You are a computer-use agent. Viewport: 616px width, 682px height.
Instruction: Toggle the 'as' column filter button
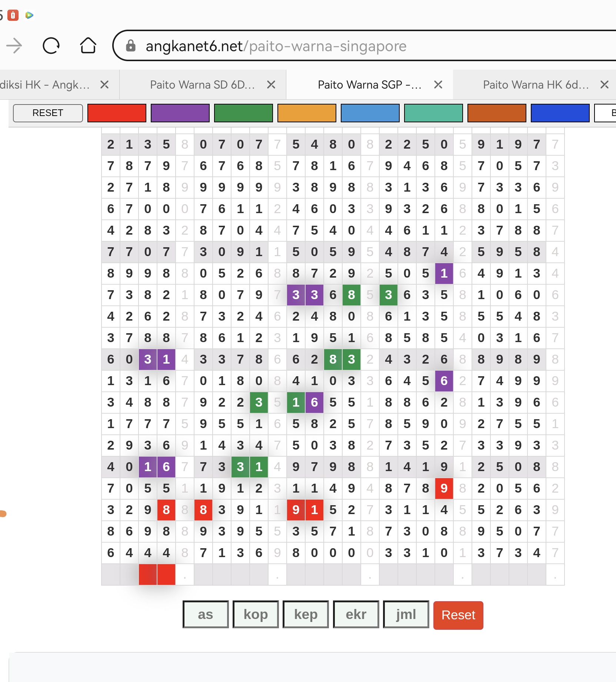(206, 615)
